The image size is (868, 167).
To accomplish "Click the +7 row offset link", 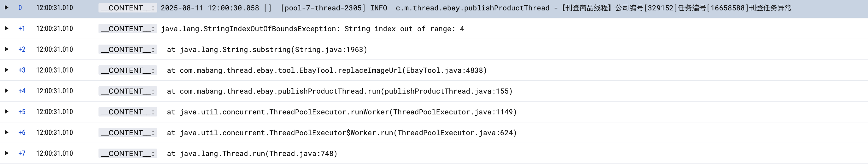I will tap(22, 154).
